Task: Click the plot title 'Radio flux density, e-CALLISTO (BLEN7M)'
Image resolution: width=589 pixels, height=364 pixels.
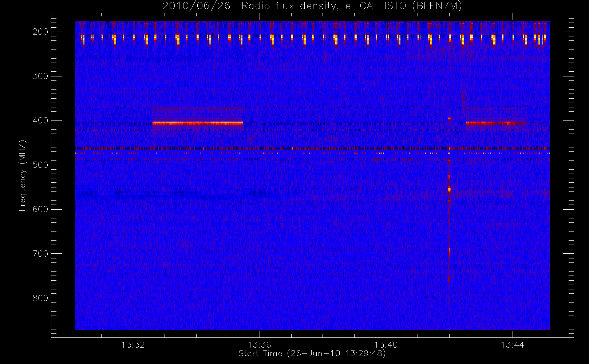Action: coord(352,6)
